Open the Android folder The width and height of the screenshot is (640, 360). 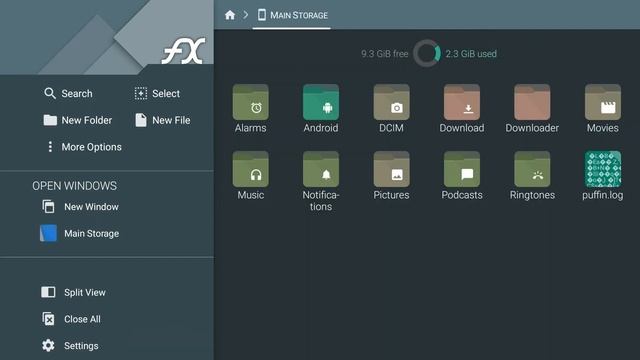pyautogui.click(x=321, y=109)
